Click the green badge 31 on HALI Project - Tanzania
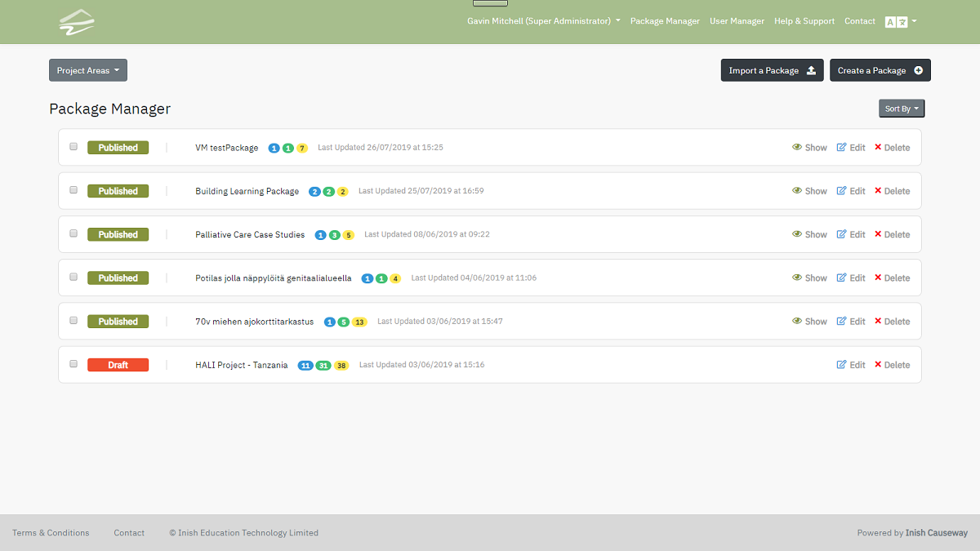Image resolution: width=980 pixels, height=551 pixels. 324,365
